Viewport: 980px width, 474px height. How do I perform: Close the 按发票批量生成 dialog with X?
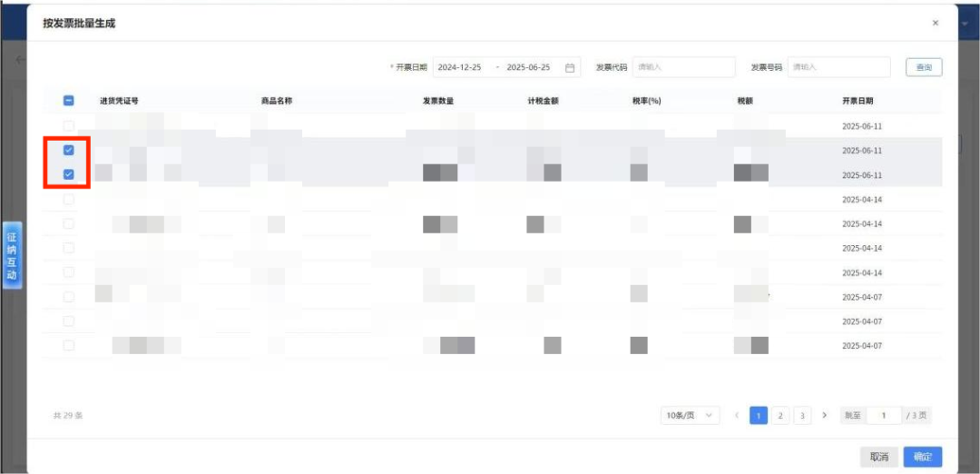pos(936,23)
